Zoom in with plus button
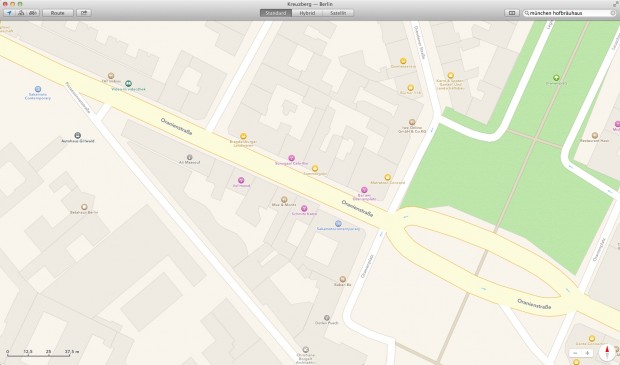Viewport: 620px width, 365px height. 588,353
